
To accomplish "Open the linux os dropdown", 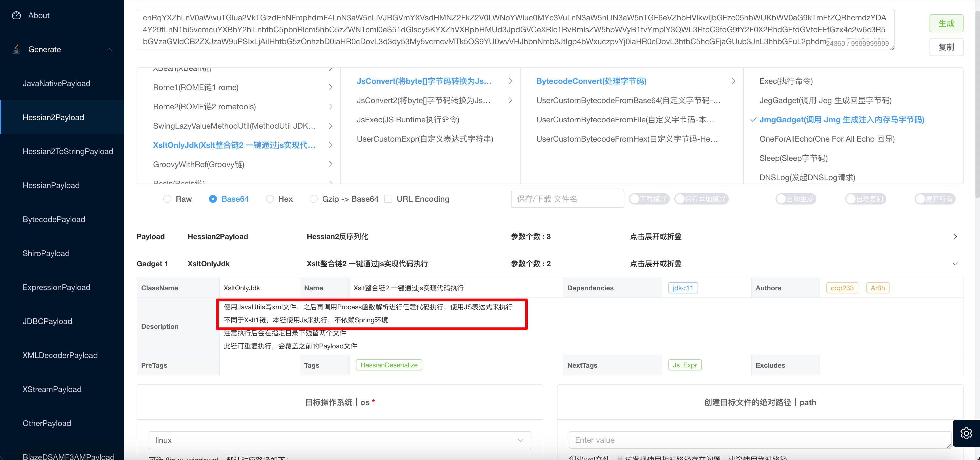I will (339, 440).
